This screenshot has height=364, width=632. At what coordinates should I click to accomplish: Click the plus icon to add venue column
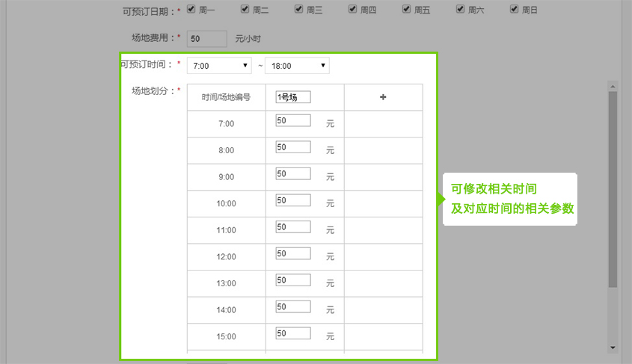tap(383, 97)
